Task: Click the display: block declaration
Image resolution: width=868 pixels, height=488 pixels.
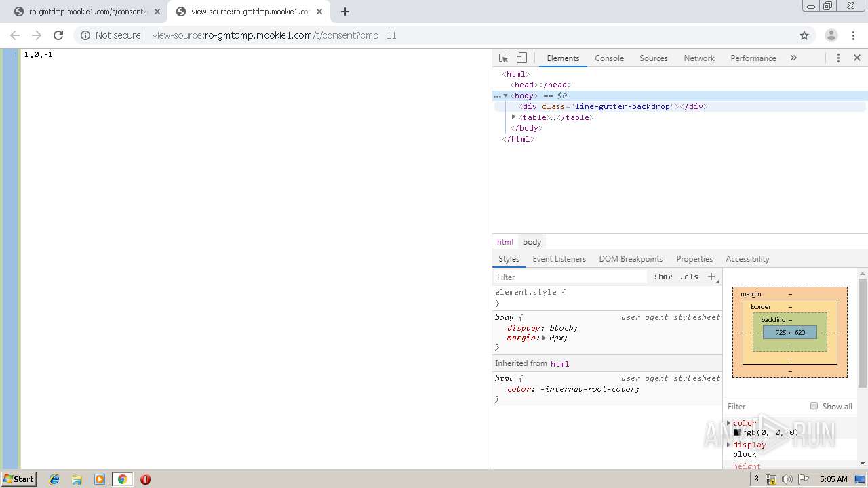Action: (x=542, y=328)
